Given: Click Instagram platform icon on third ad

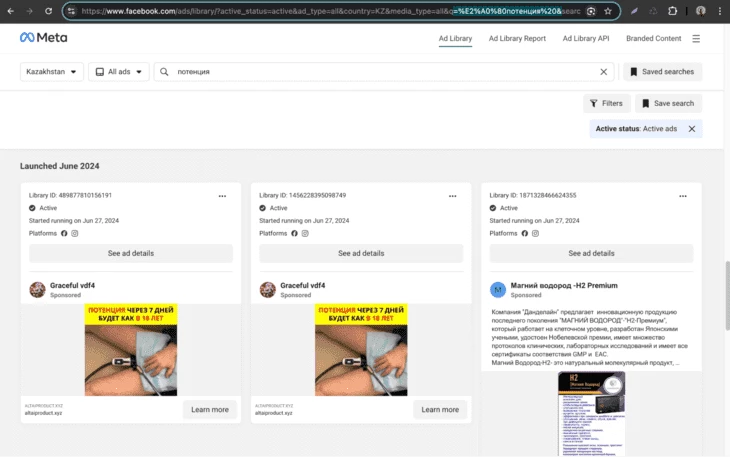Looking at the screenshot, I should pos(535,233).
